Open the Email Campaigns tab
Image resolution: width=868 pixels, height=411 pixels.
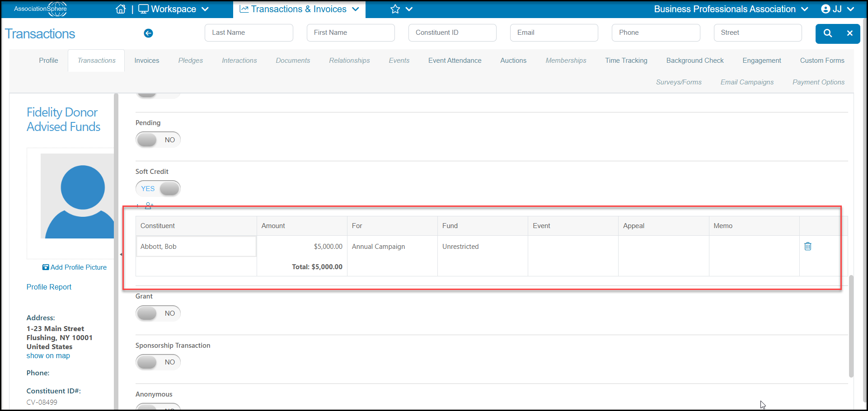(x=747, y=82)
